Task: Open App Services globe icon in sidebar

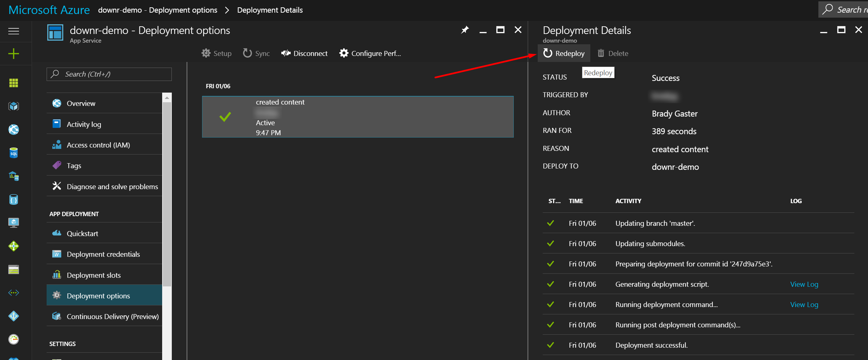Action: [x=13, y=130]
